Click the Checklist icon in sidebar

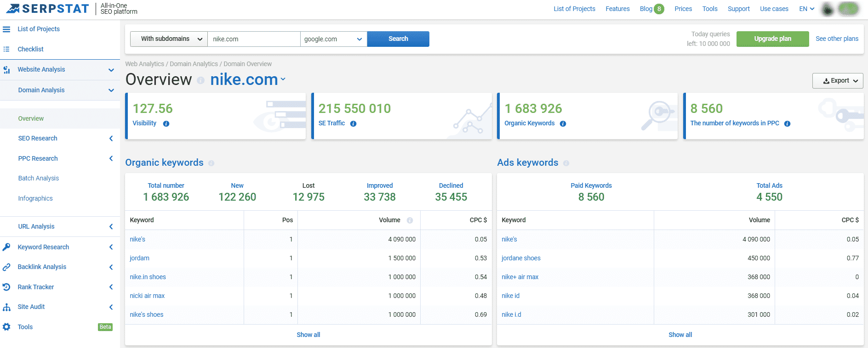coord(6,49)
